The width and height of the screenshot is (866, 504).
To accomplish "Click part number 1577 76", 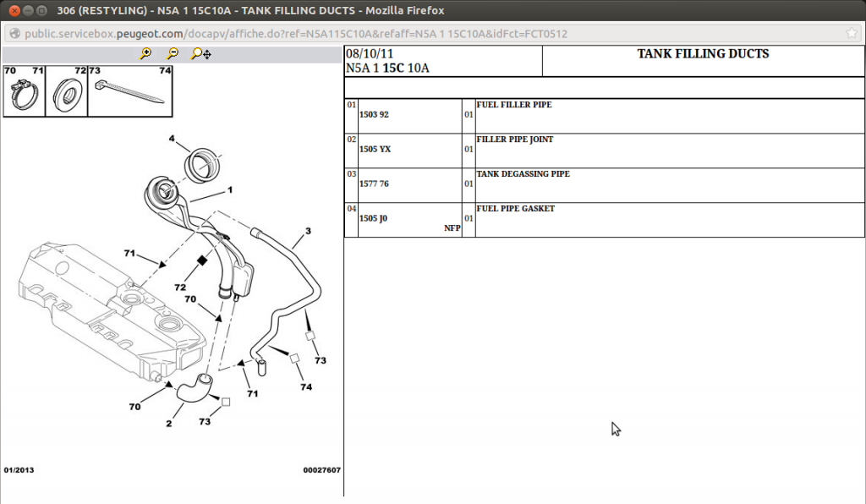I will 374,184.
